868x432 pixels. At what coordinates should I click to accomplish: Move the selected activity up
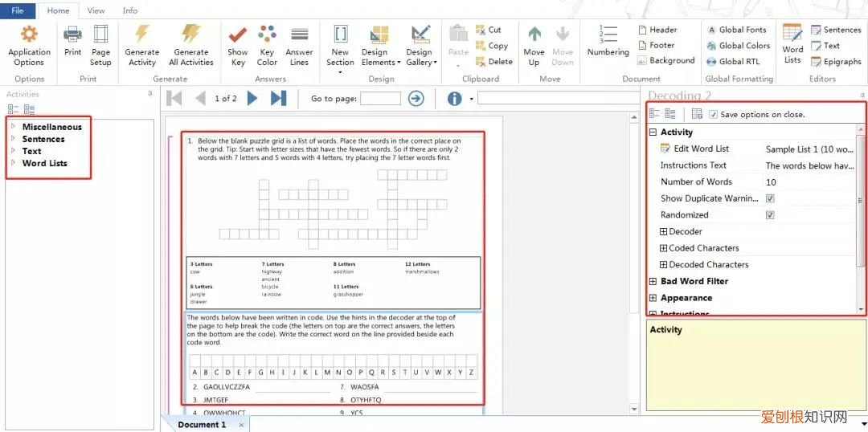(x=534, y=35)
